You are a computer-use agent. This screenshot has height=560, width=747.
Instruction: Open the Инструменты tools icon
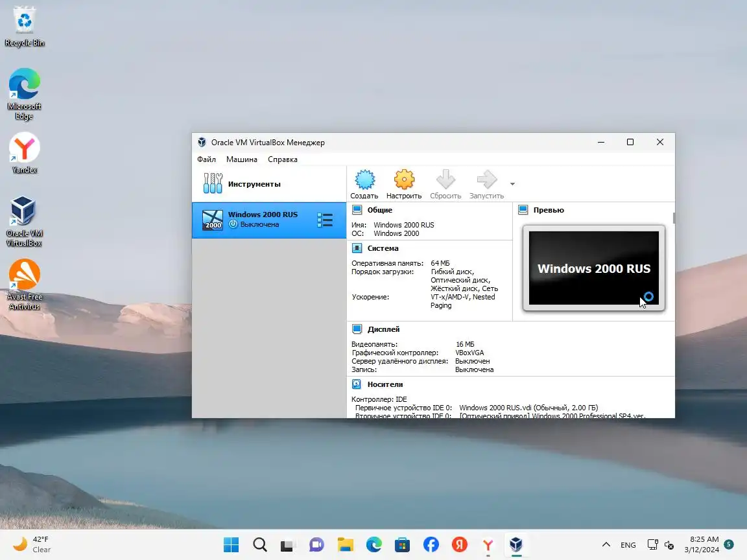click(213, 183)
